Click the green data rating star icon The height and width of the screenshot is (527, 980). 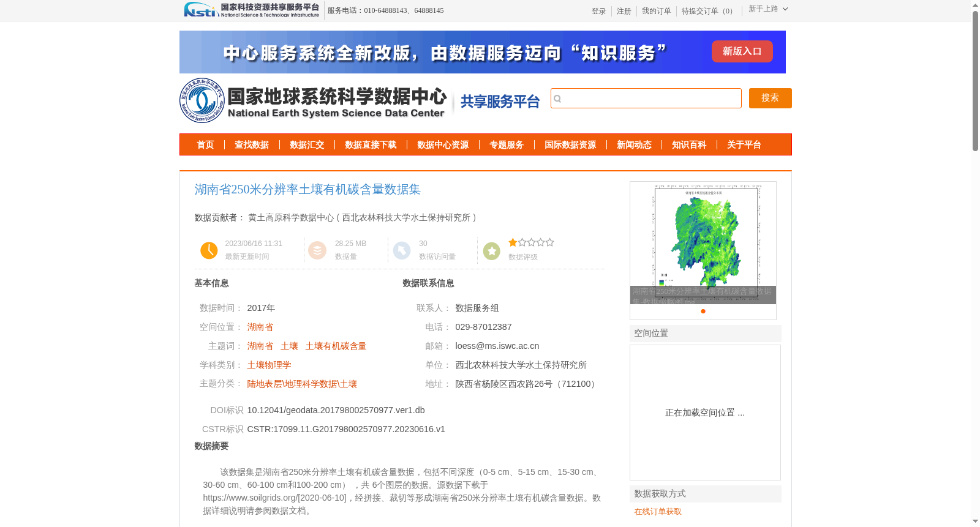[491, 251]
